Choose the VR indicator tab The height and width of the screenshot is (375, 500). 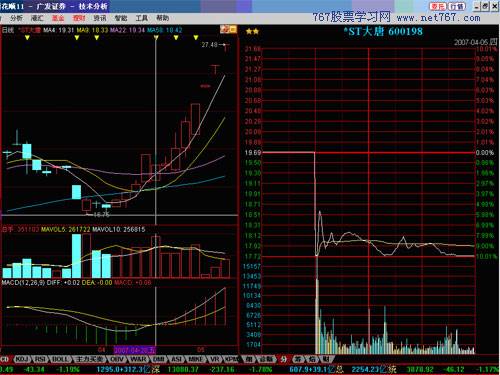215,359
